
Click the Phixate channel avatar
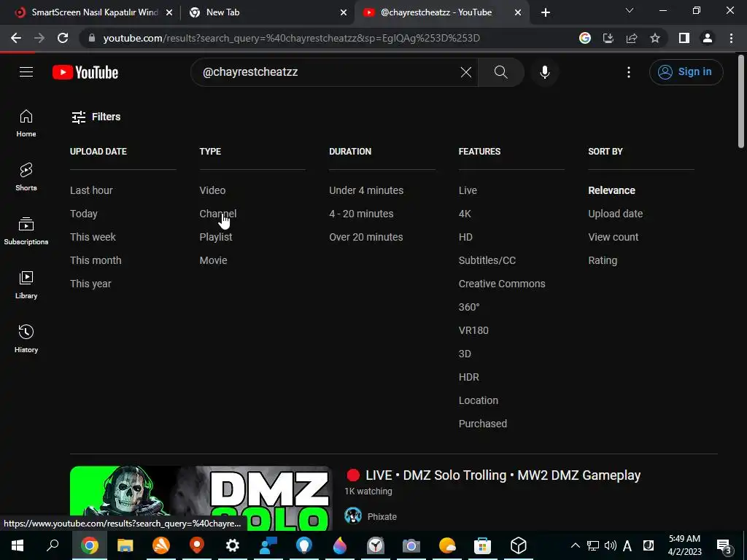tap(353, 516)
